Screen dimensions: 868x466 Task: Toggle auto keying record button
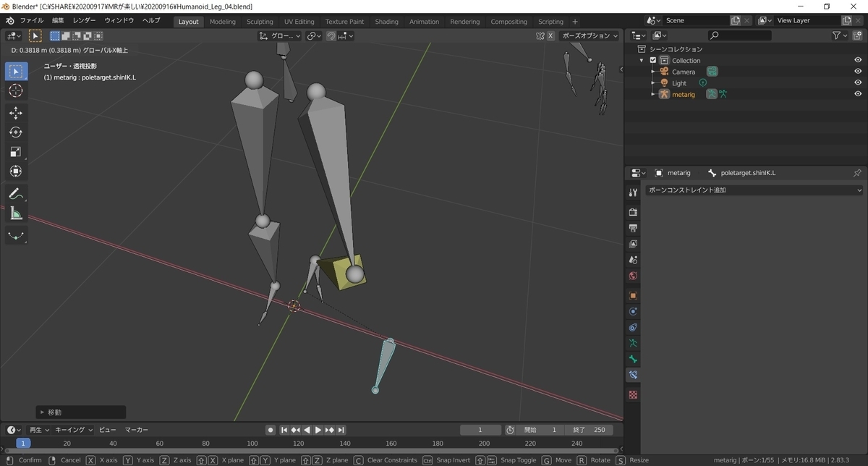270,430
